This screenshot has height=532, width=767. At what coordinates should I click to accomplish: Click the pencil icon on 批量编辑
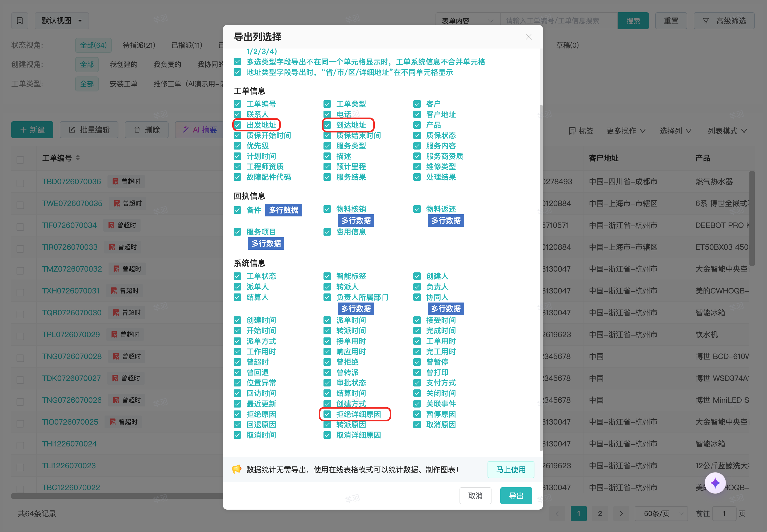72,130
